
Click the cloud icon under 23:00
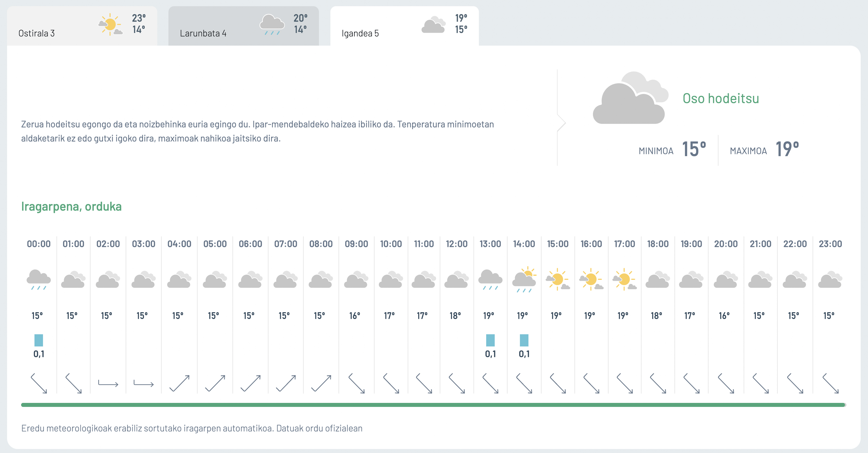[x=830, y=279]
